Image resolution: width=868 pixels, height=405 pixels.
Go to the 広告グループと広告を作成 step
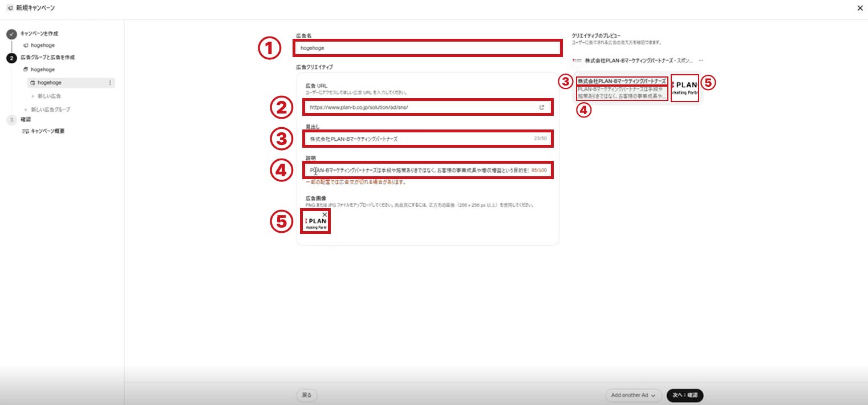[47, 58]
